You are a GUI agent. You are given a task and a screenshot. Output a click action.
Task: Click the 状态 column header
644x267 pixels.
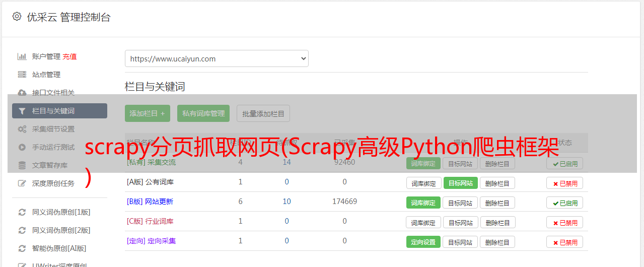[564, 143]
